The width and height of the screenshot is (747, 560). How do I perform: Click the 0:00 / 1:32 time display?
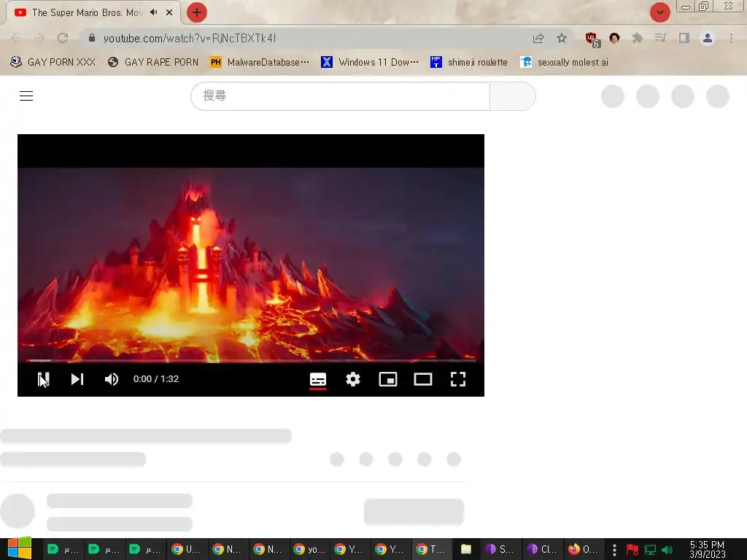156,379
